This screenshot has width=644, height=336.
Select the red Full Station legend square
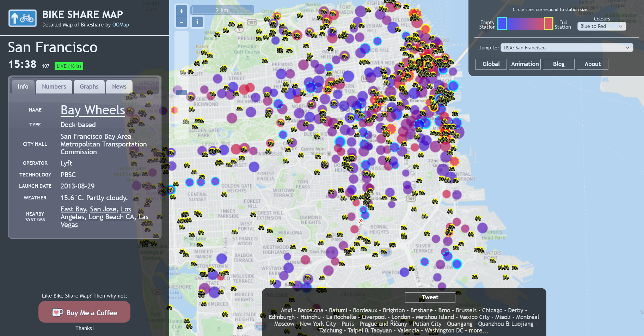pos(548,24)
